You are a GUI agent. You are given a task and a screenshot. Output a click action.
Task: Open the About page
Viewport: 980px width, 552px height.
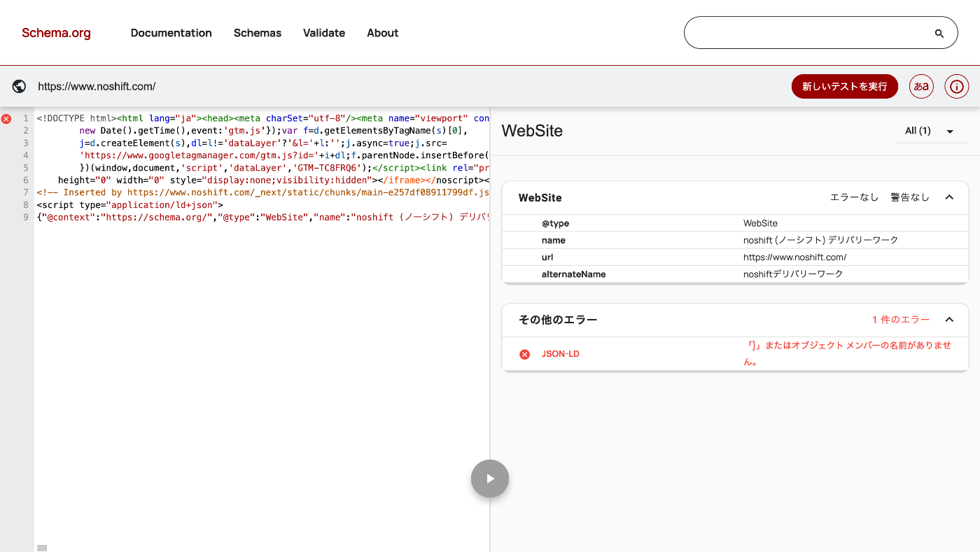click(x=382, y=33)
